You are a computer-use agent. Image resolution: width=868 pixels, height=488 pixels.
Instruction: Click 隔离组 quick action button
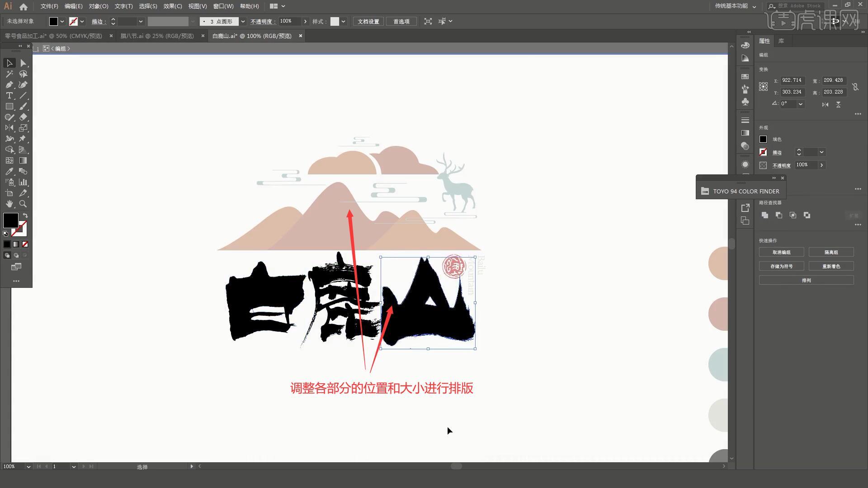coord(831,252)
